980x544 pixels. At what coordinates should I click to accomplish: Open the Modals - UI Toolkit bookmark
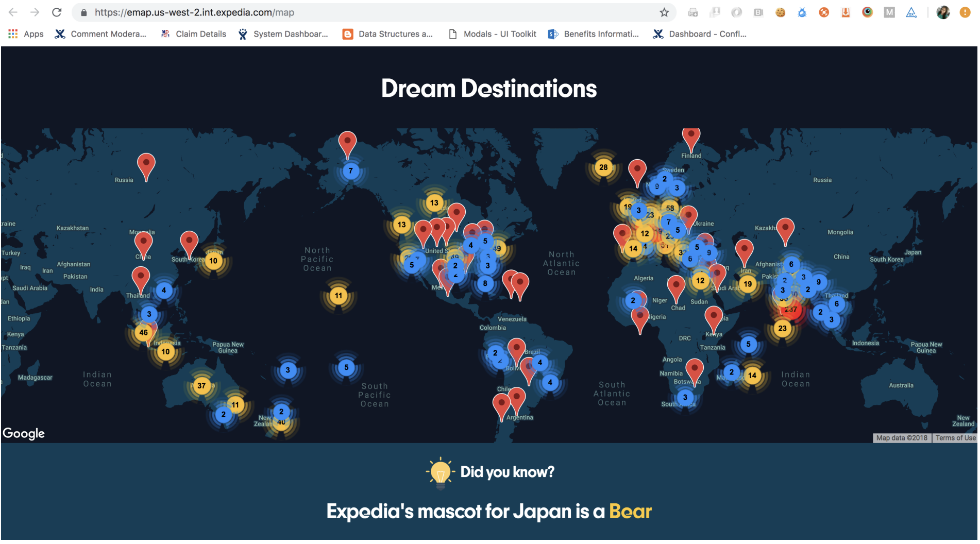click(493, 34)
